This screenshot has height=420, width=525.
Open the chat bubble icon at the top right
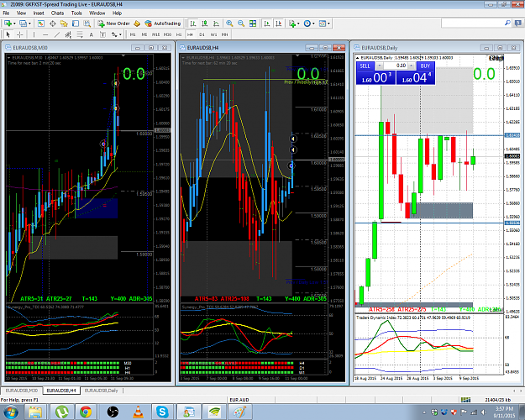pyautogui.click(x=518, y=23)
